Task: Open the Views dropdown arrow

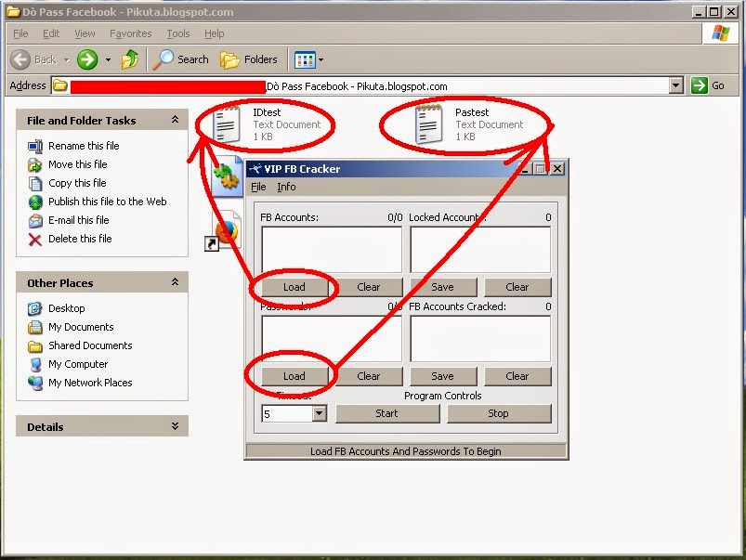Action: point(321,60)
